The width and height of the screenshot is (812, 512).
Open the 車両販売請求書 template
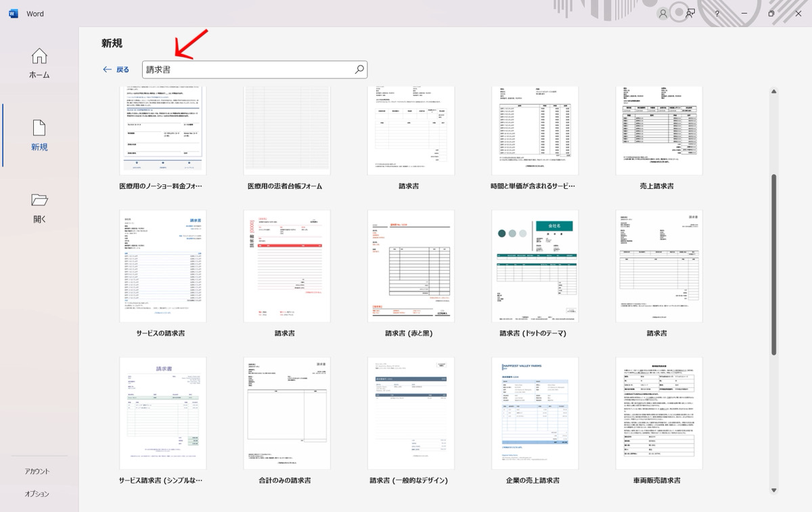(659, 413)
